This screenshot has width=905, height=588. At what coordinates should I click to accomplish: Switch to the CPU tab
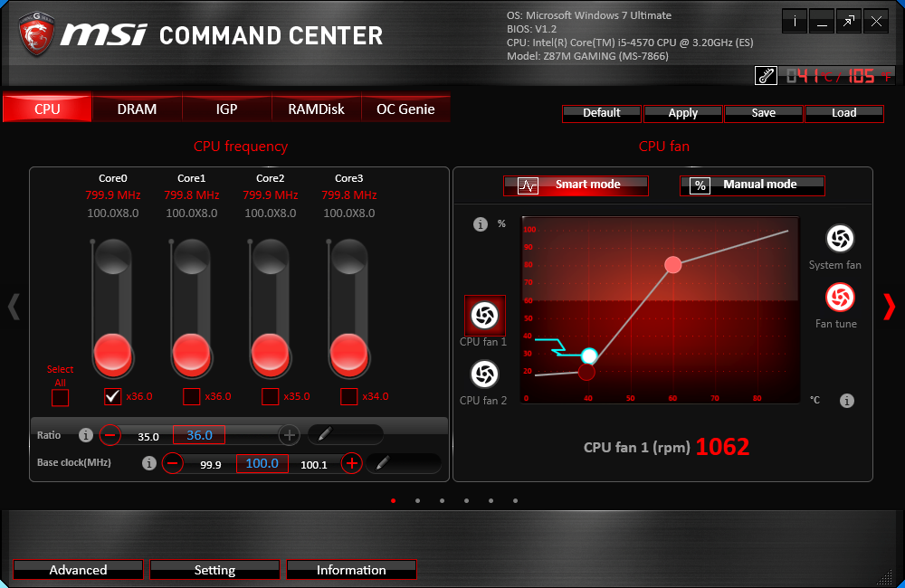click(x=47, y=109)
